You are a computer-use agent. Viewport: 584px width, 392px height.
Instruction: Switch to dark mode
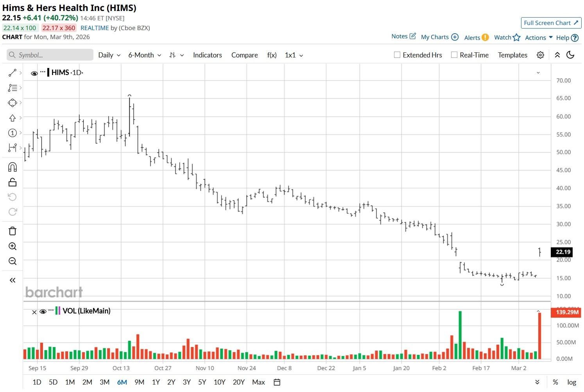571,55
